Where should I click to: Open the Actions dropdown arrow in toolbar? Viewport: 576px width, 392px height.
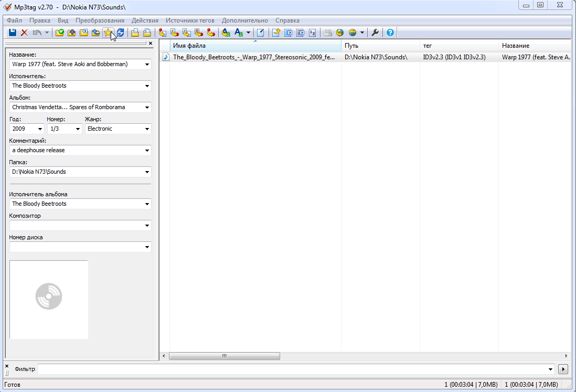(x=248, y=33)
